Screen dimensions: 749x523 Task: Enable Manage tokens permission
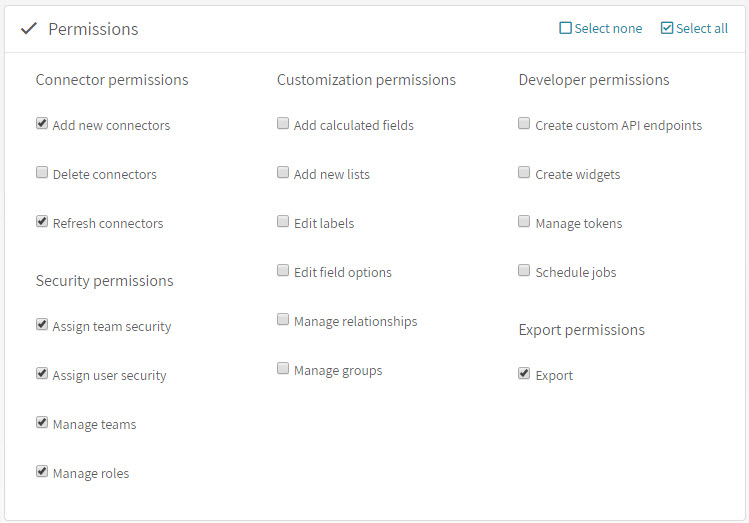(x=524, y=221)
